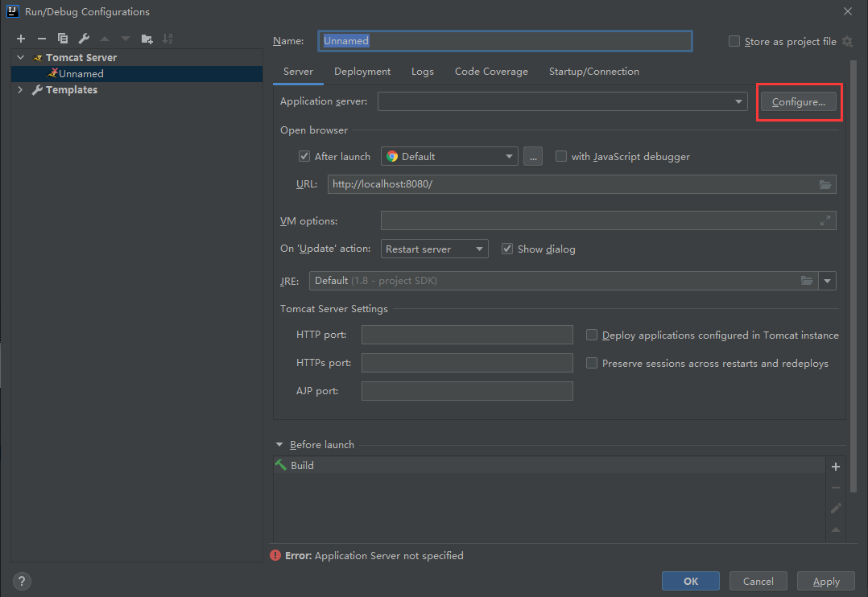This screenshot has height=597, width=868.
Task: Click the red error icon in status line
Action: tap(275, 555)
